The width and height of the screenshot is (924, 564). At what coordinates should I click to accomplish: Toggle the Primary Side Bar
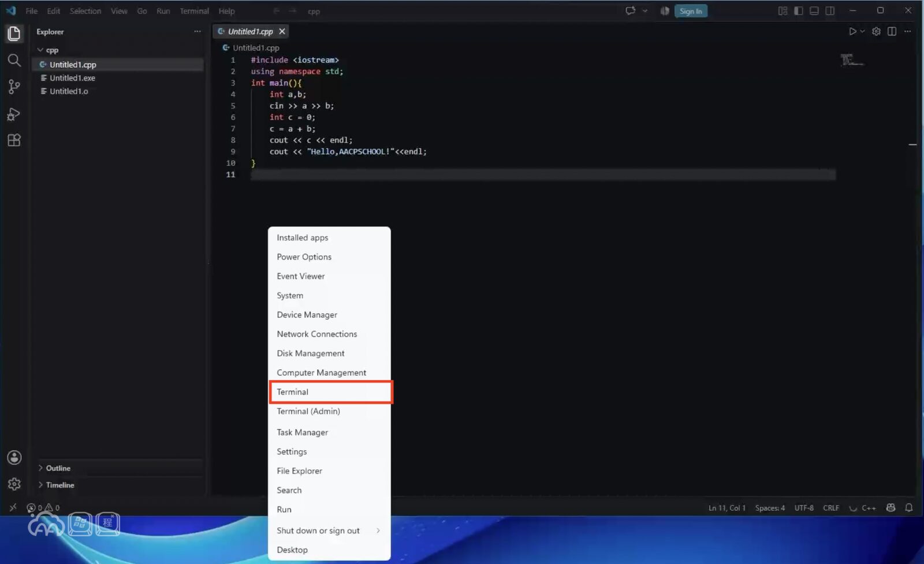pyautogui.click(x=798, y=11)
